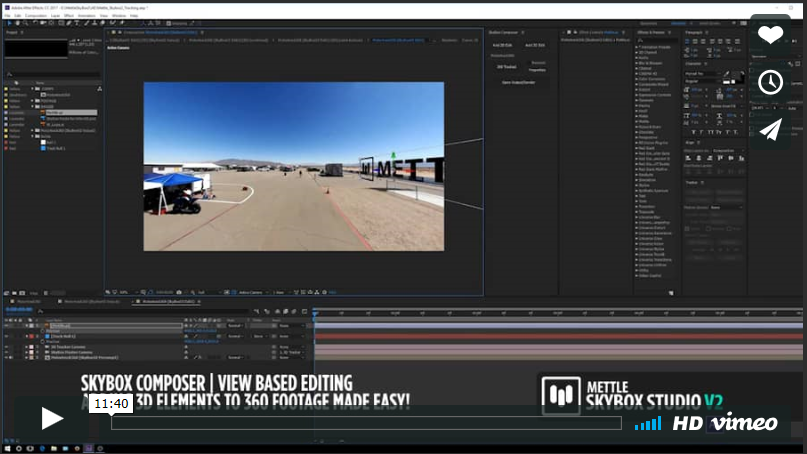
Task: Select the Hand tool
Action: (17, 23)
